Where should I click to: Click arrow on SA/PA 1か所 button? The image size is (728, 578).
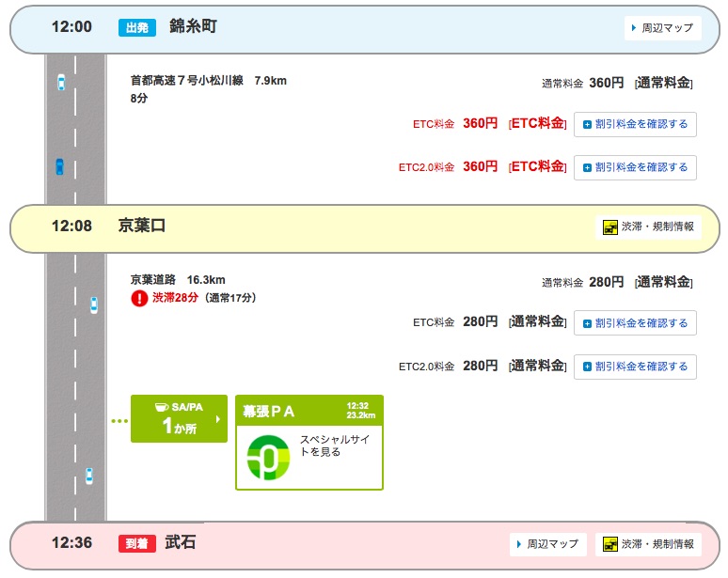218,419
